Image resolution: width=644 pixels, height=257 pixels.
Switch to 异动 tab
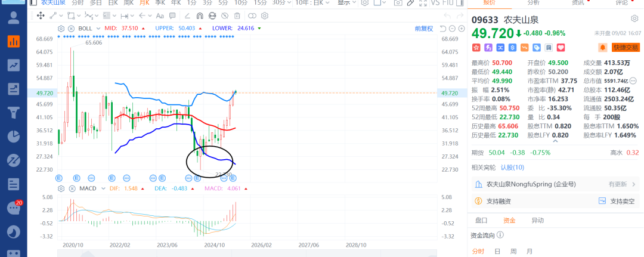538,221
